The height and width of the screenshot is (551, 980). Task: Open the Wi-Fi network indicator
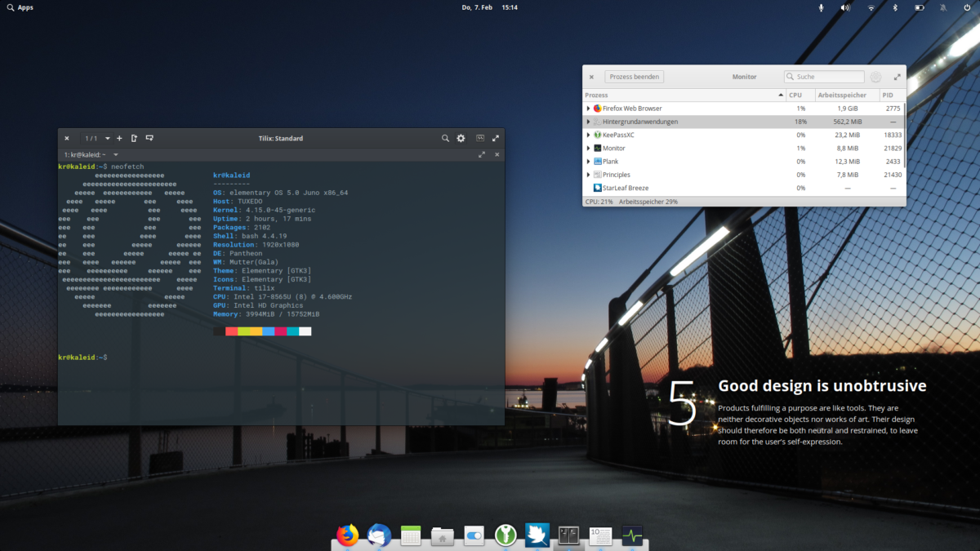coord(871,7)
